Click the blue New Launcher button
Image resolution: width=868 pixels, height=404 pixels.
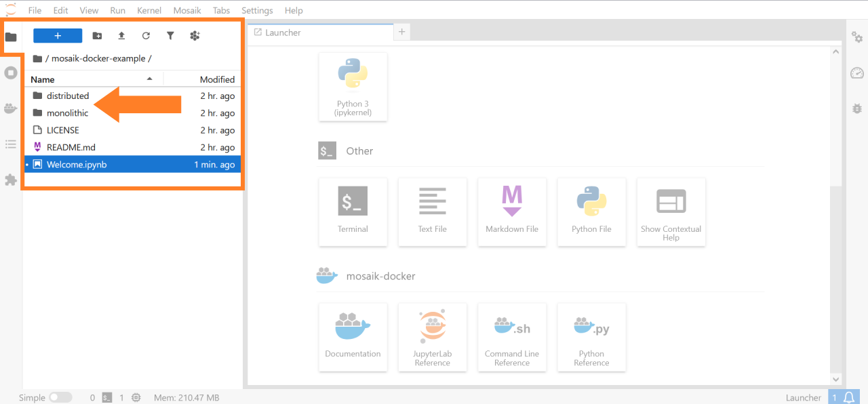(58, 36)
